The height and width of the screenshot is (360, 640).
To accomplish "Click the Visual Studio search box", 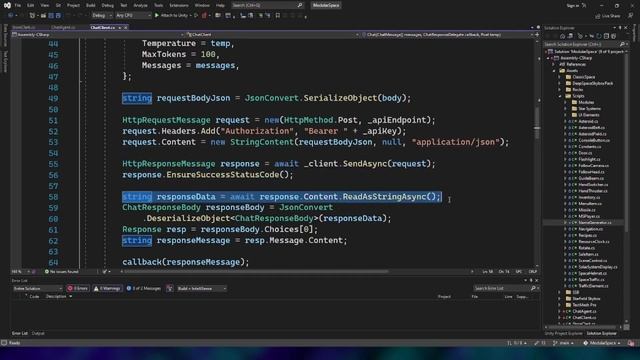I will pos(267,5).
